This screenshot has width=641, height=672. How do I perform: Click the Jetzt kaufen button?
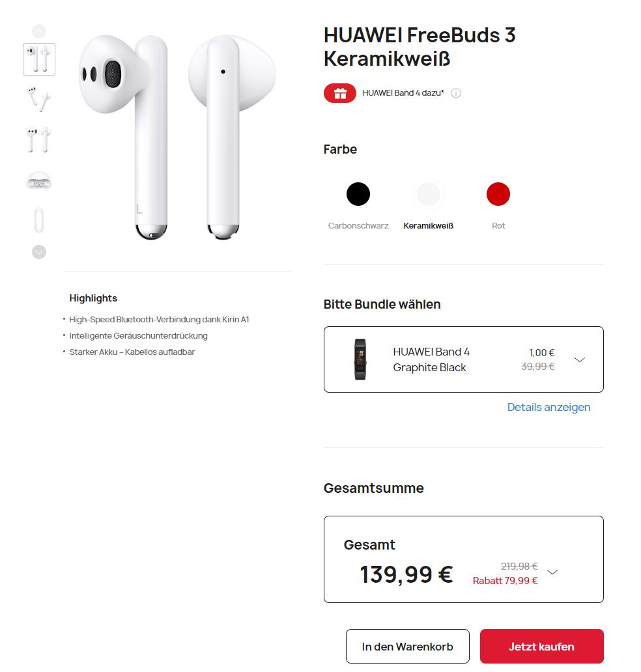point(541,647)
